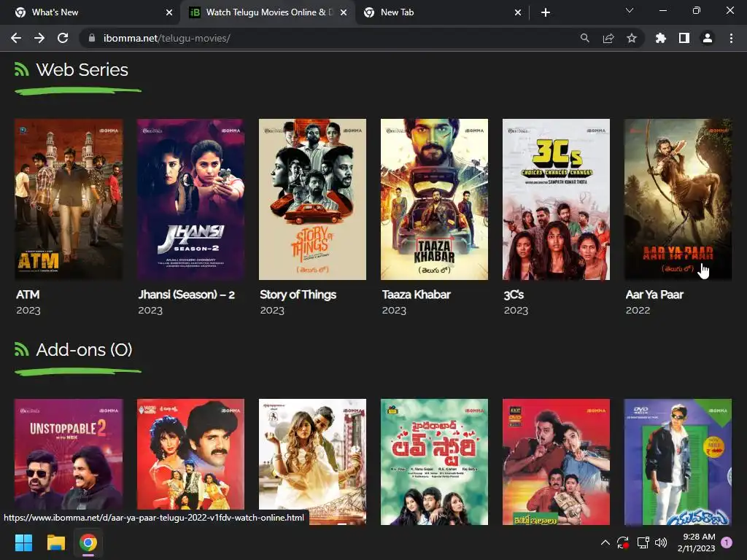
Task: Open Chrome three-dot menu
Action: coord(731,38)
